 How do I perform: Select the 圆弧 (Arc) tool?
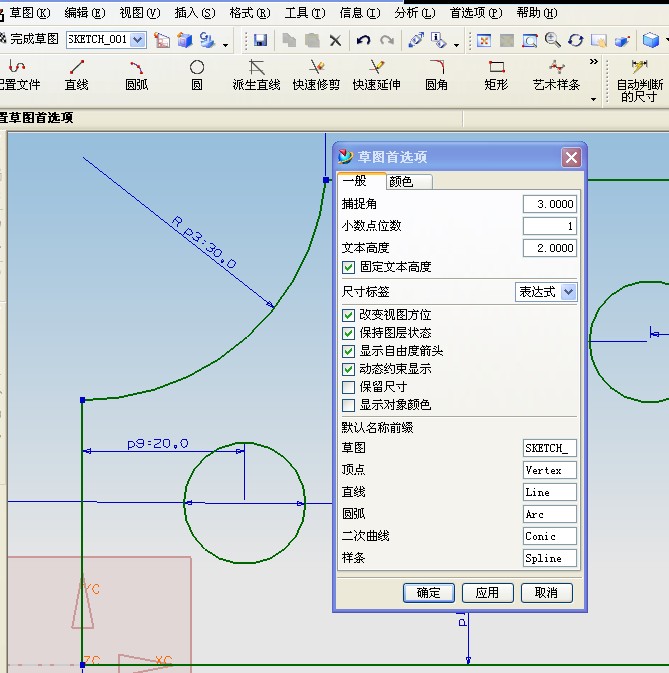click(136, 76)
